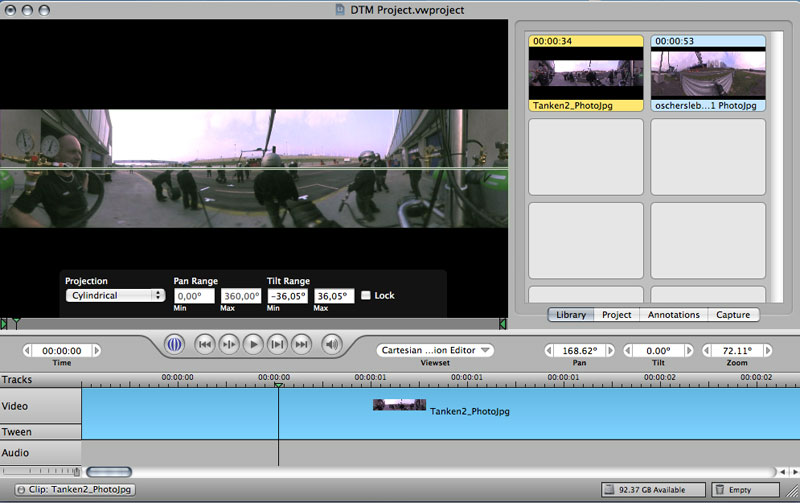Click the Empty trash button
The width and height of the screenshot is (800, 503).
coord(746,490)
